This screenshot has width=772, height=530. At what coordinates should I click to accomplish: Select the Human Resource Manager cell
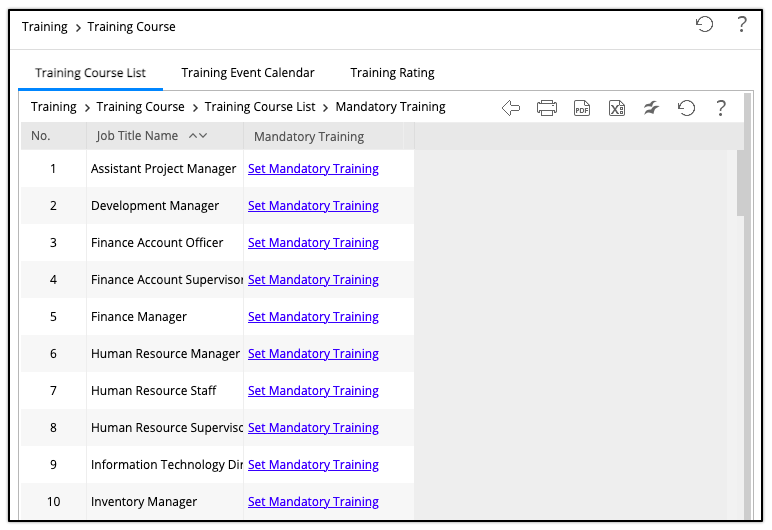click(x=164, y=353)
